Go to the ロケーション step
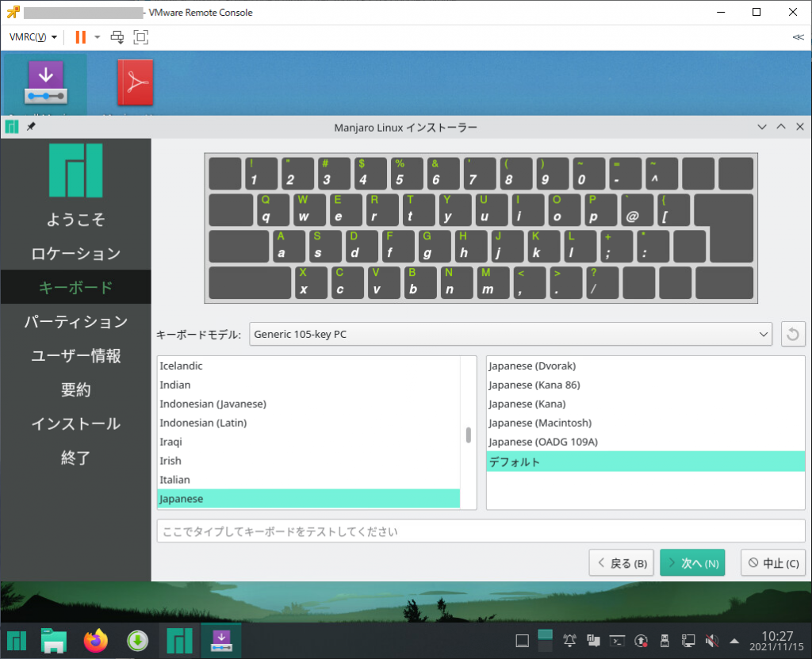This screenshot has width=812, height=659. click(x=75, y=254)
